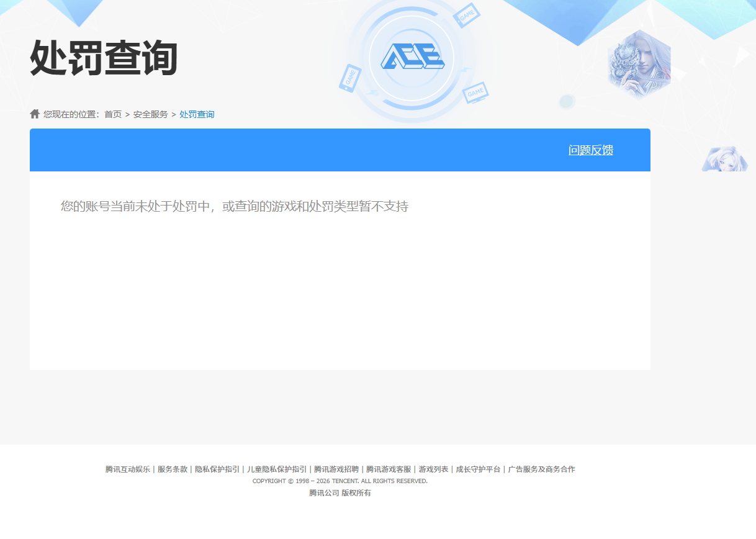This screenshot has width=756, height=539.
Task: Contact 腾讯游戏客服 customer service
Action: [387, 469]
